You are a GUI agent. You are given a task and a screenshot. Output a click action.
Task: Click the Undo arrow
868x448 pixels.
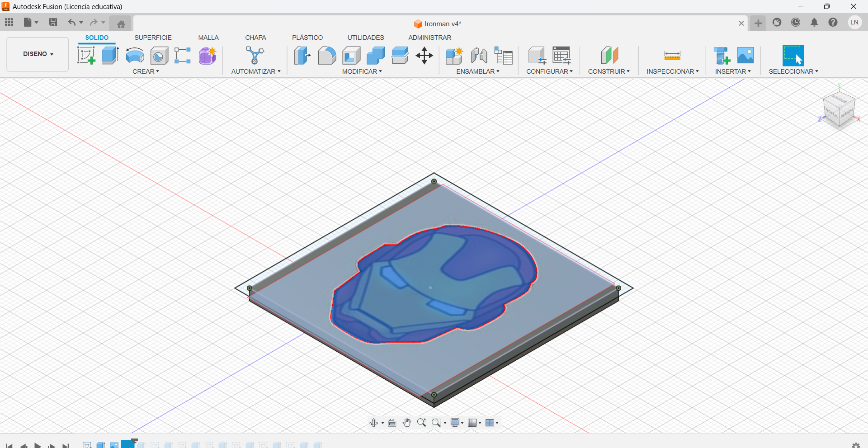[x=71, y=22]
